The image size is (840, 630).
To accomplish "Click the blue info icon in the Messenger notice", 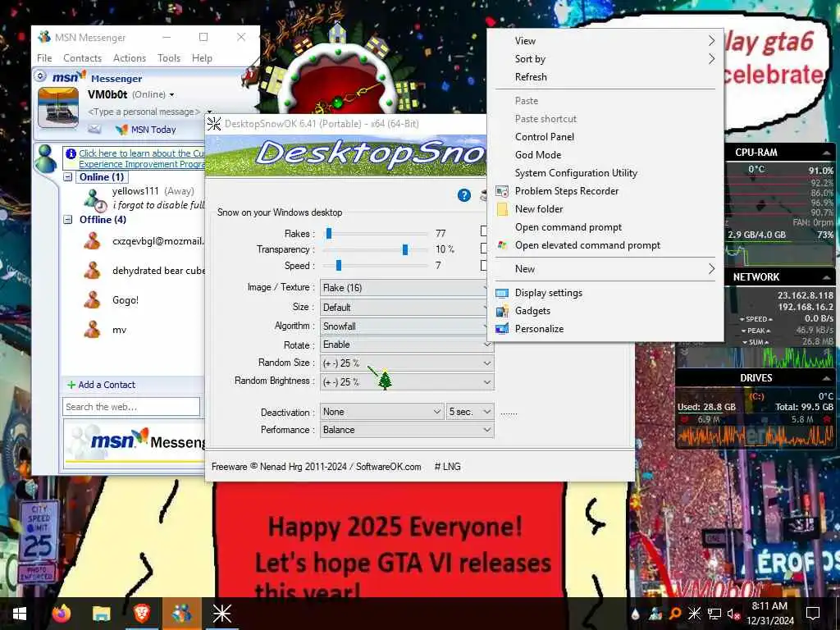I will pos(71,153).
